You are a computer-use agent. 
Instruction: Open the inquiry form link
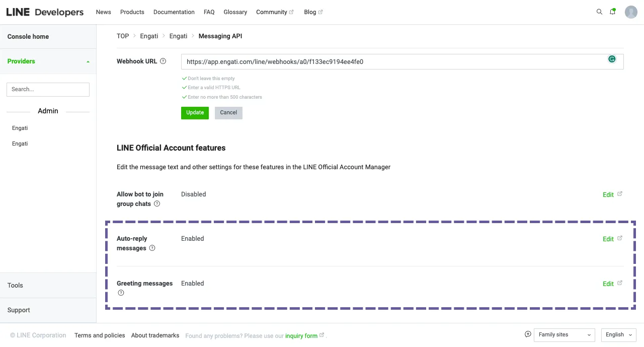click(304, 336)
